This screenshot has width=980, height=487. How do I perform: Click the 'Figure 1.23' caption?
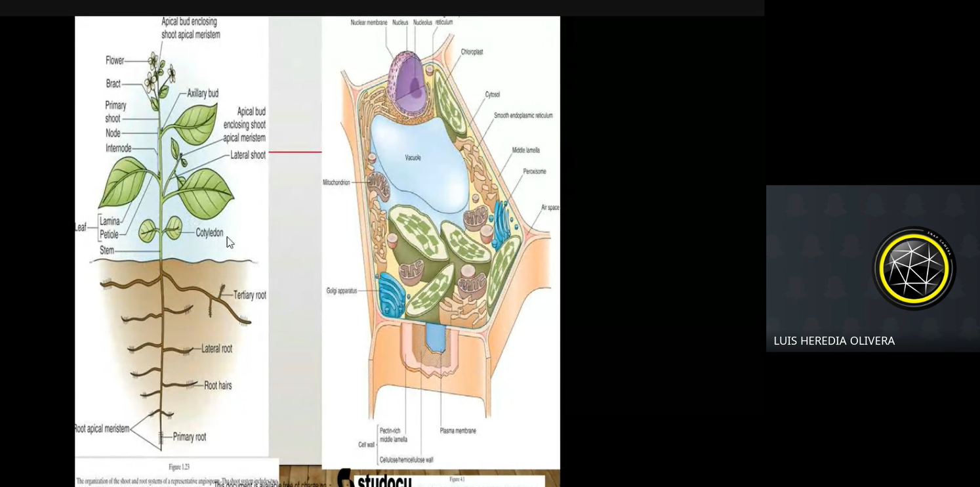pos(179,467)
